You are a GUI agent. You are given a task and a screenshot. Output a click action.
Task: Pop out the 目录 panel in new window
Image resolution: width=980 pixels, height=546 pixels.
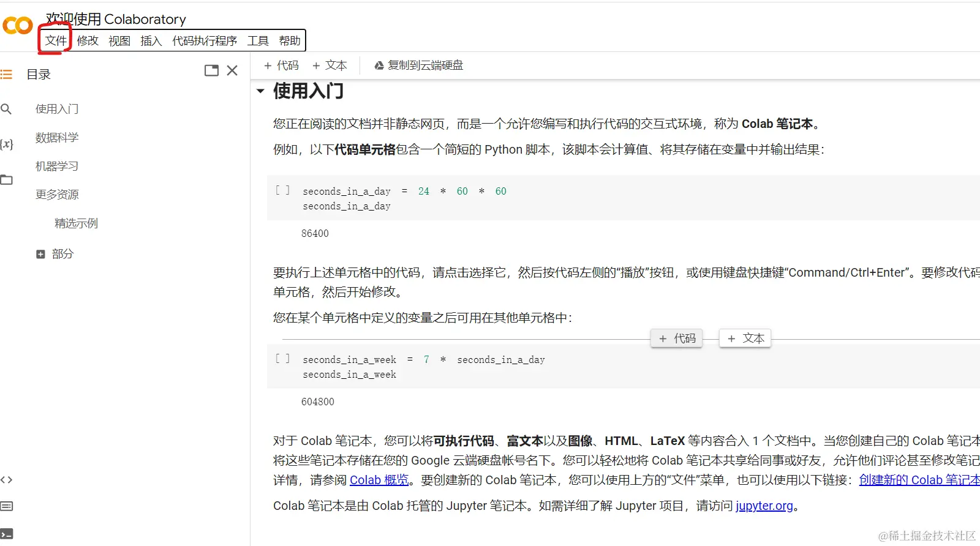[211, 70]
